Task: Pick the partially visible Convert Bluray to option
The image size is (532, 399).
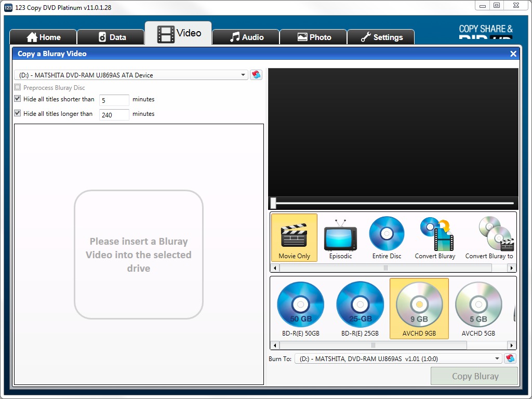Action: (x=489, y=237)
